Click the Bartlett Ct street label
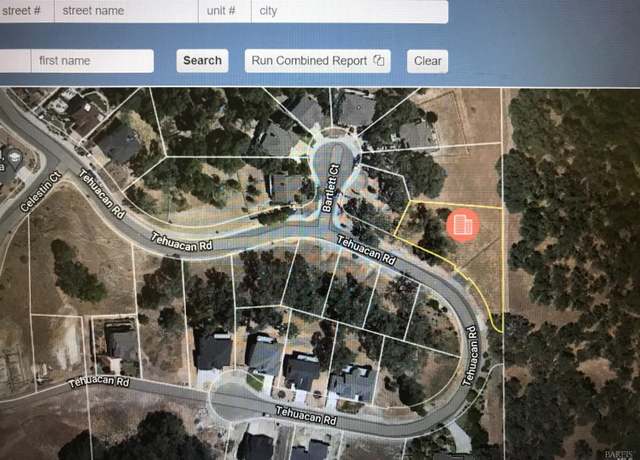 point(331,188)
